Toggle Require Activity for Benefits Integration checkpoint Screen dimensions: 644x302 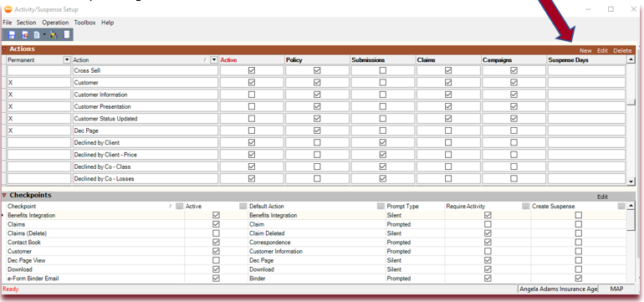tap(488, 215)
